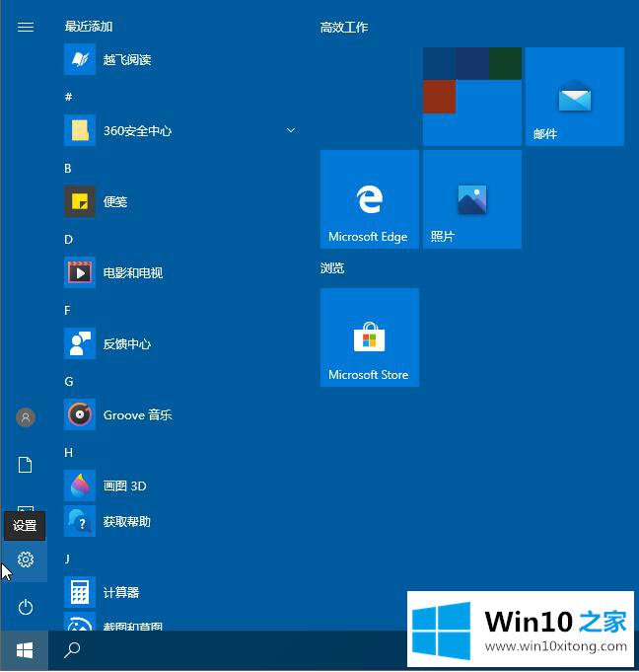
Task: Open the taskbar search magnifier
Action: (72, 650)
